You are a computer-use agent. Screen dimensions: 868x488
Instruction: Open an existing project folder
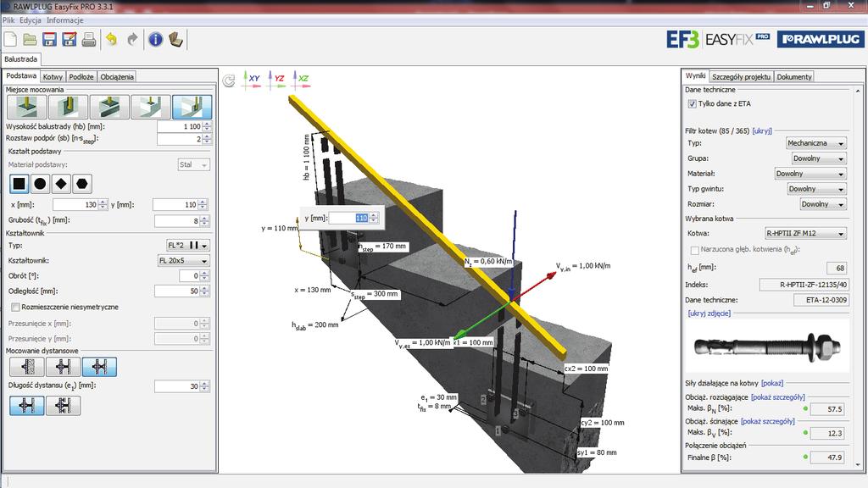pyautogui.click(x=30, y=39)
